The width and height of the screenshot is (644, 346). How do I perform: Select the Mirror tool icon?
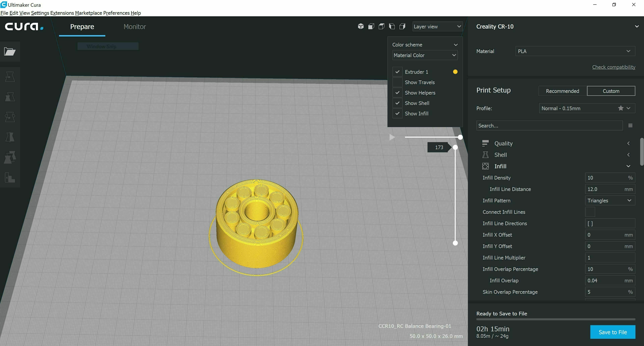pos(10,137)
